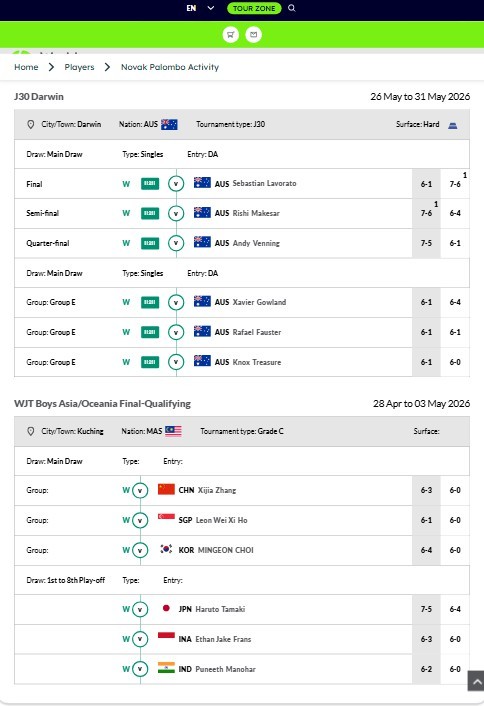This screenshot has width=484, height=706.
Task: Click hard court surface icon
Action: tap(452, 125)
